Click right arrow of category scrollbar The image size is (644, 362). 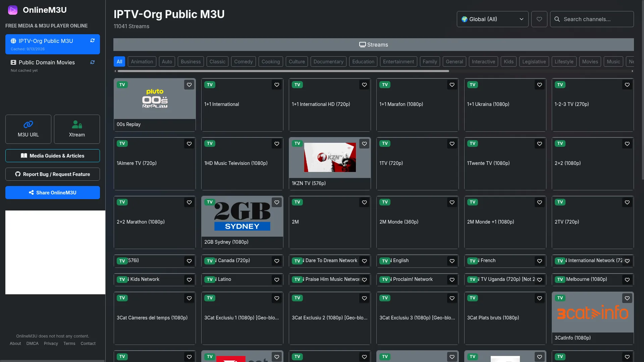pos(632,71)
